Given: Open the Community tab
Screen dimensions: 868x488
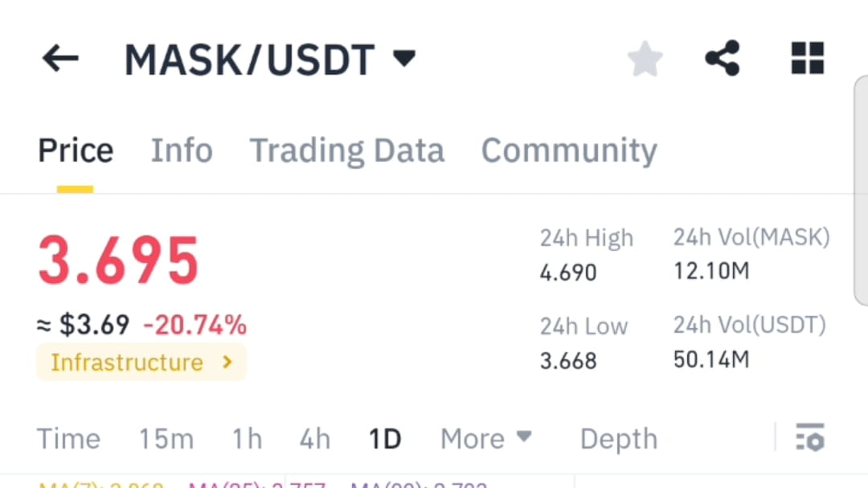Looking at the screenshot, I should click(x=568, y=150).
